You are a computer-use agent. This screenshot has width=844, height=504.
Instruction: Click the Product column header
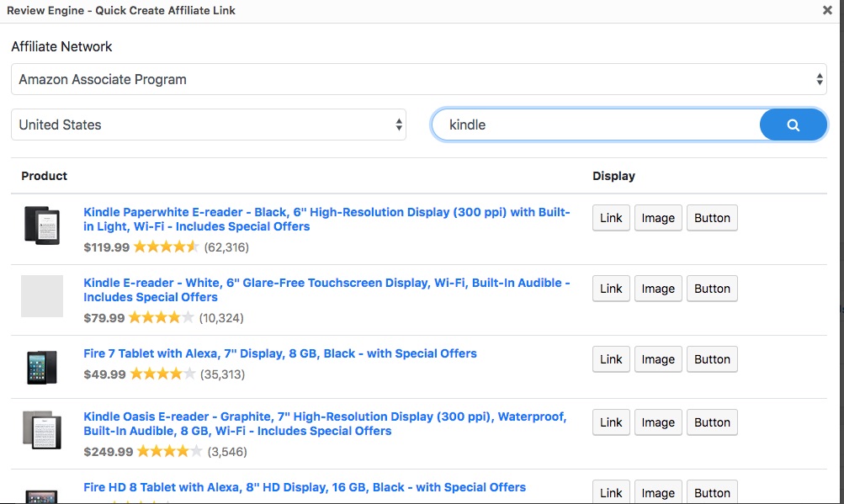(44, 176)
